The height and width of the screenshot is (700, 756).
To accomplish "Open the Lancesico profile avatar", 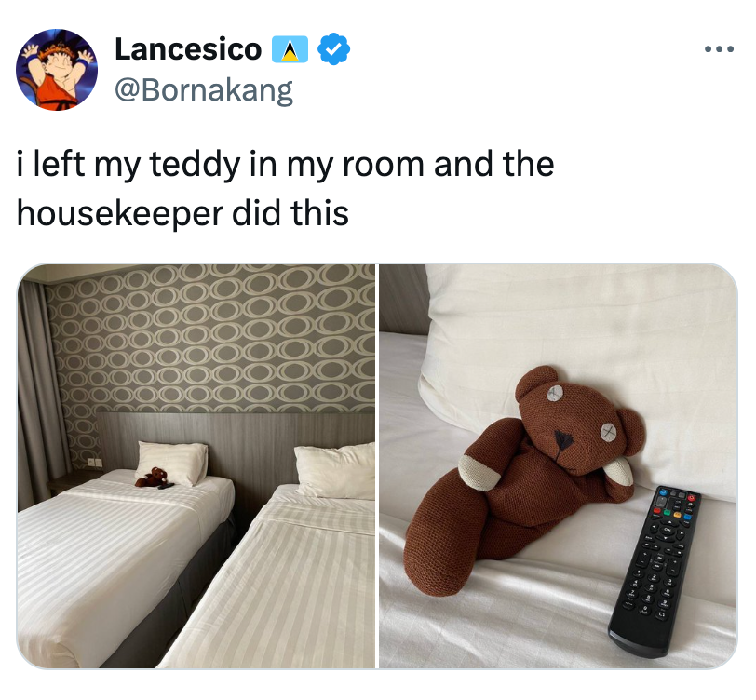I will (x=57, y=70).
